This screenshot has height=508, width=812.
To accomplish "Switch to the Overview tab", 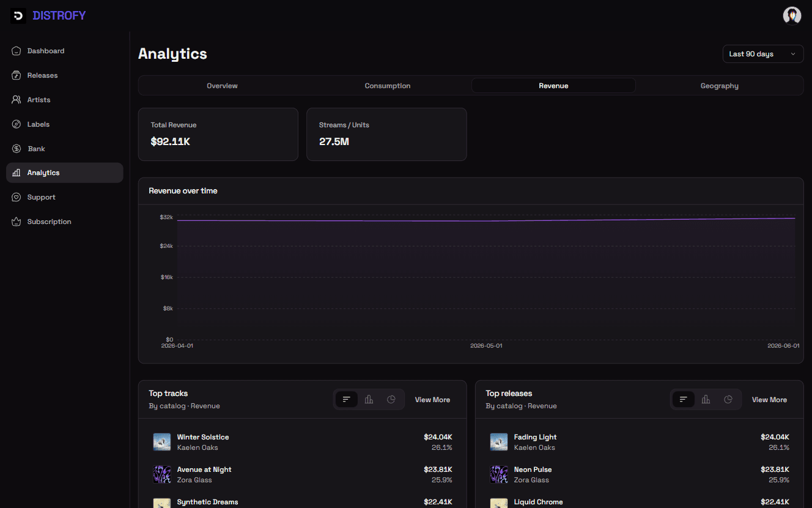I will coord(222,86).
